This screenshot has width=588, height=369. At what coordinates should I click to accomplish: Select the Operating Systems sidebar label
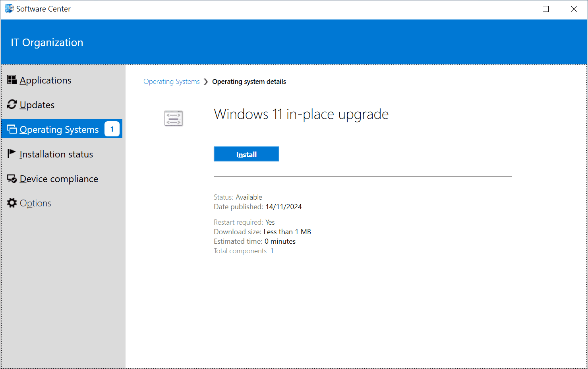point(59,130)
